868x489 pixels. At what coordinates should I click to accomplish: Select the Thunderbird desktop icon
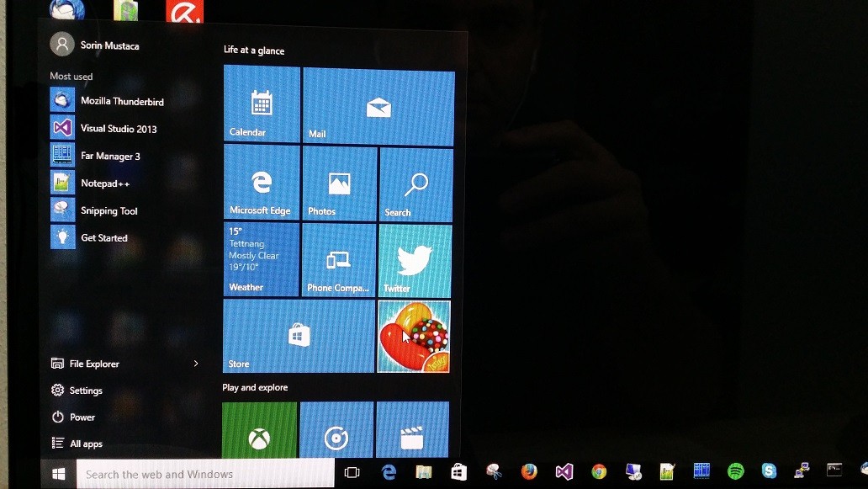point(67,10)
